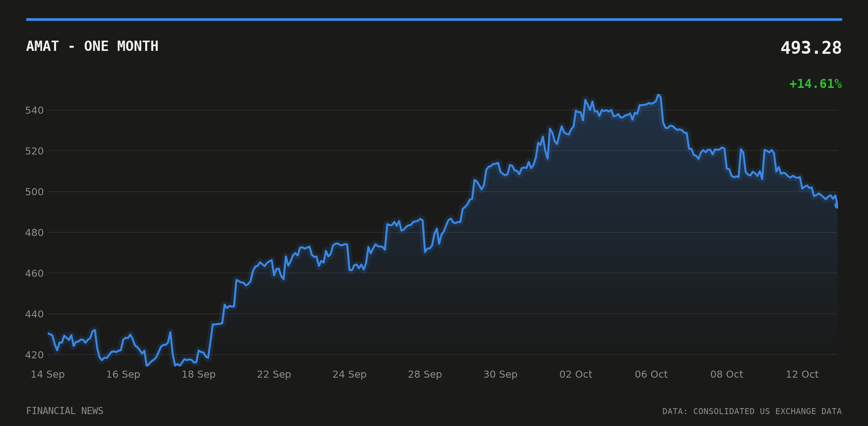
Task: Select the 30 Sep date label
Action: pos(500,374)
